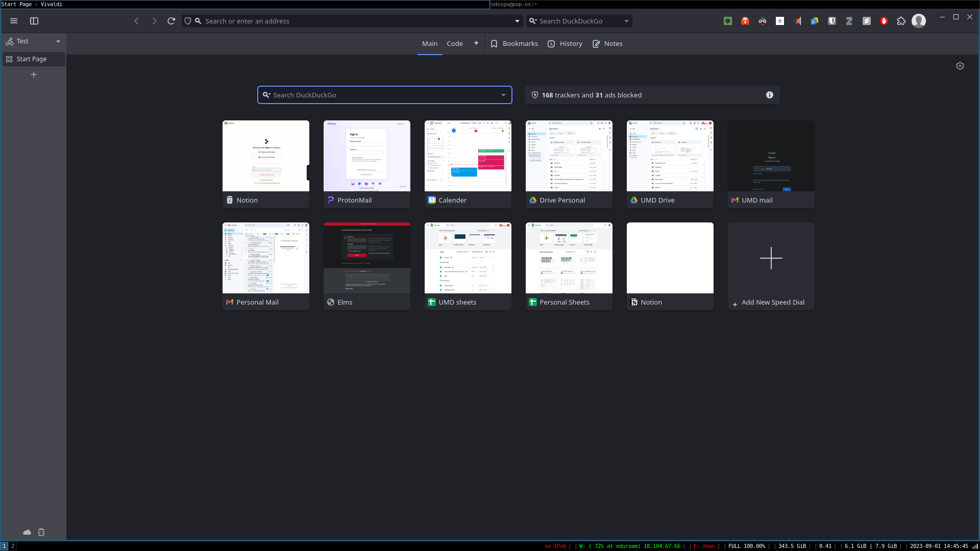Open the first Notion speed dial
Viewport: 980px width, 551px height.
[266, 164]
